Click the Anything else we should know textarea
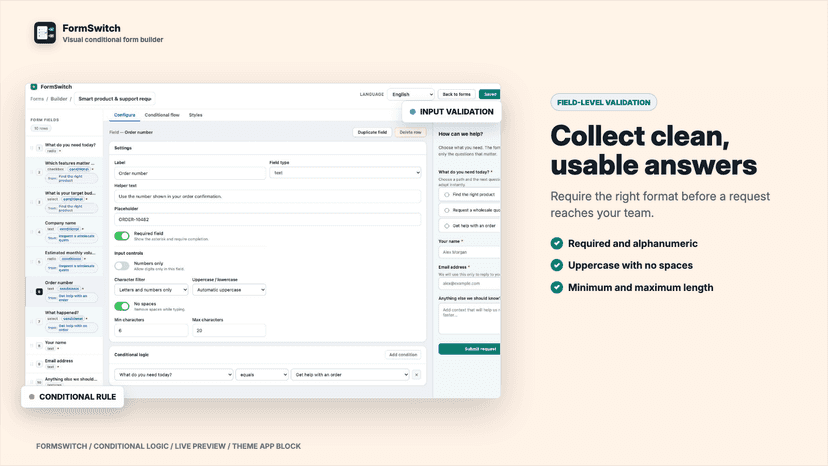 point(469,319)
